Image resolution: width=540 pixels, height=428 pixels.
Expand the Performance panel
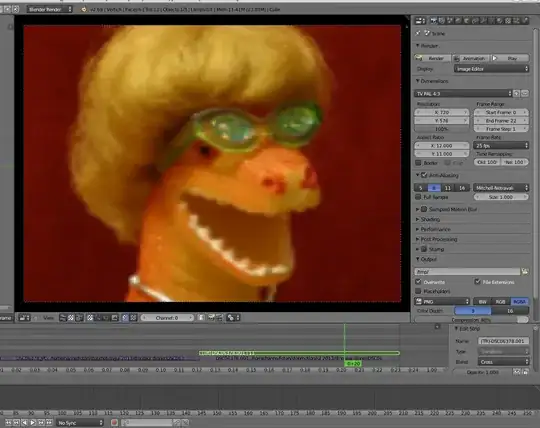[433, 229]
